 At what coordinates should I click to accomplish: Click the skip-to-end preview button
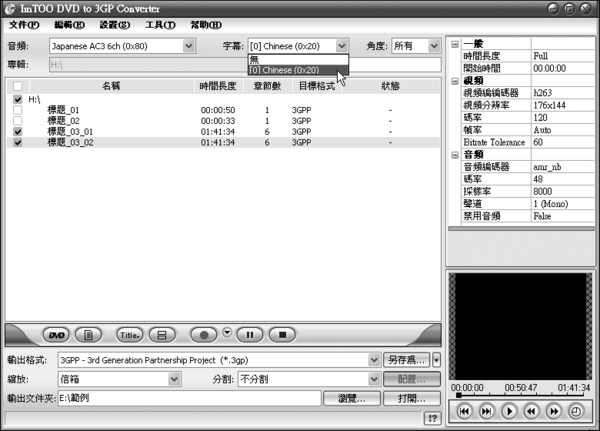tap(486, 411)
